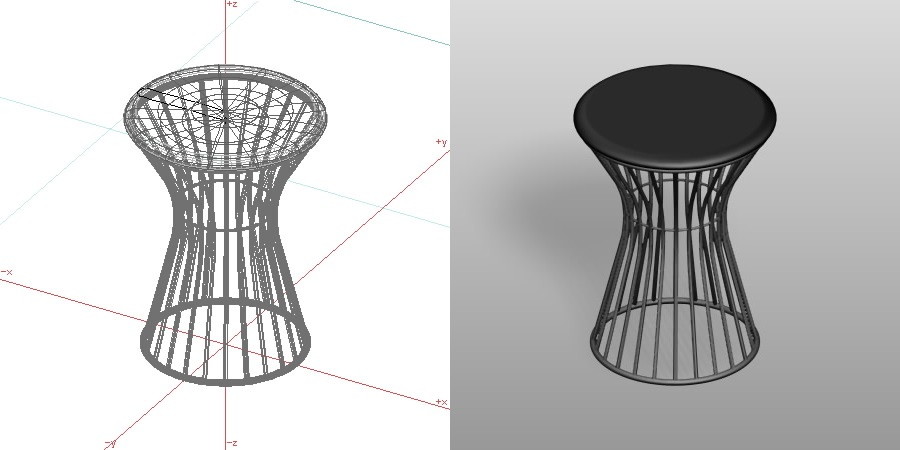Click the rendered black stool seat

point(675,117)
